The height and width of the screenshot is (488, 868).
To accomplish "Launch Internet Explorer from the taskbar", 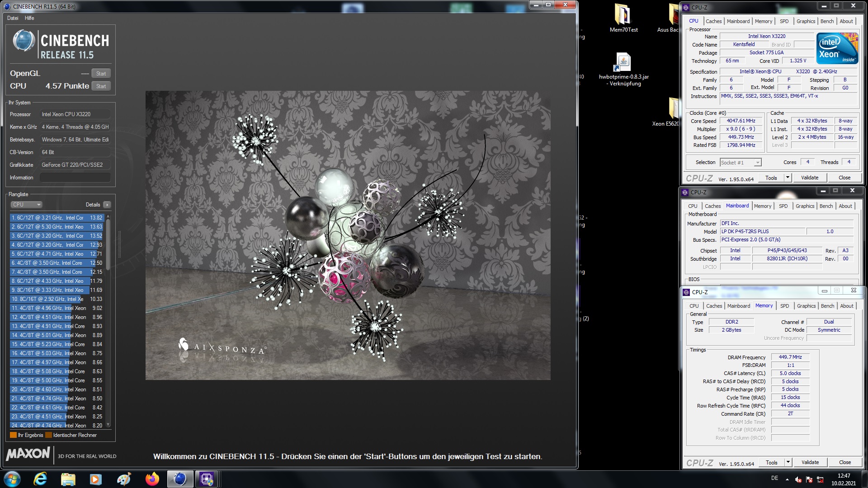I will (x=41, y=479).
